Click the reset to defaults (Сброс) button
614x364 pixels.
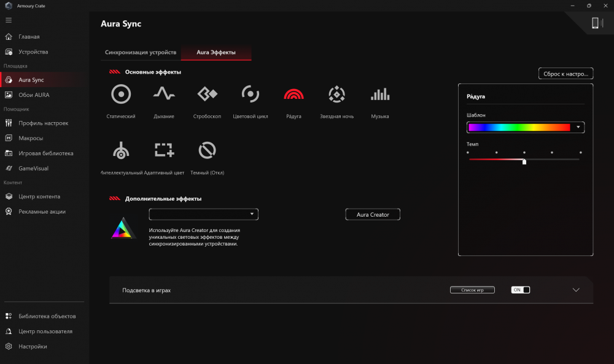(565, 74)
